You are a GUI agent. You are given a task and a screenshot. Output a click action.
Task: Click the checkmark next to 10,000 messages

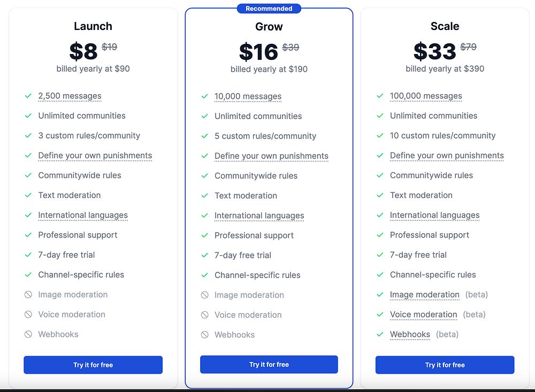tap(205, 96)
